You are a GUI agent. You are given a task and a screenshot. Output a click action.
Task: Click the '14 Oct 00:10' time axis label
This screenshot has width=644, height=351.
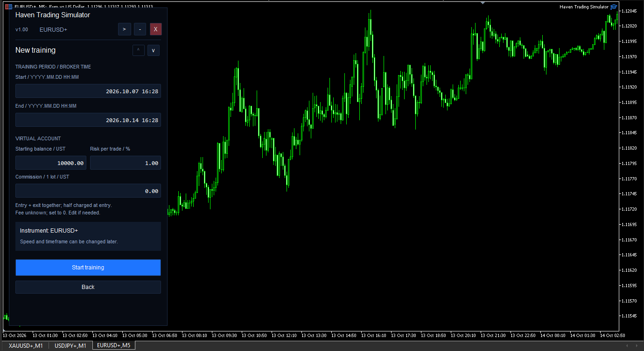click(x=553, y=335)
